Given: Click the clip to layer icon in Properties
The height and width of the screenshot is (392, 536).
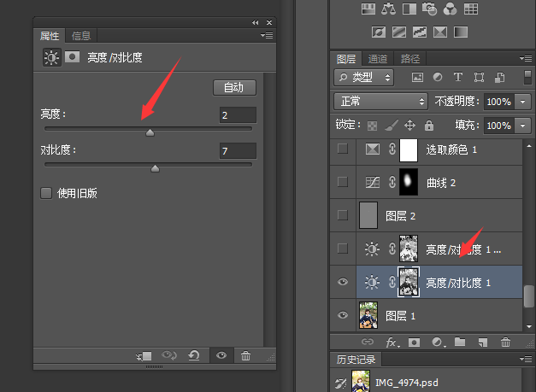Looking at the screenshot, I should point(144,356).
